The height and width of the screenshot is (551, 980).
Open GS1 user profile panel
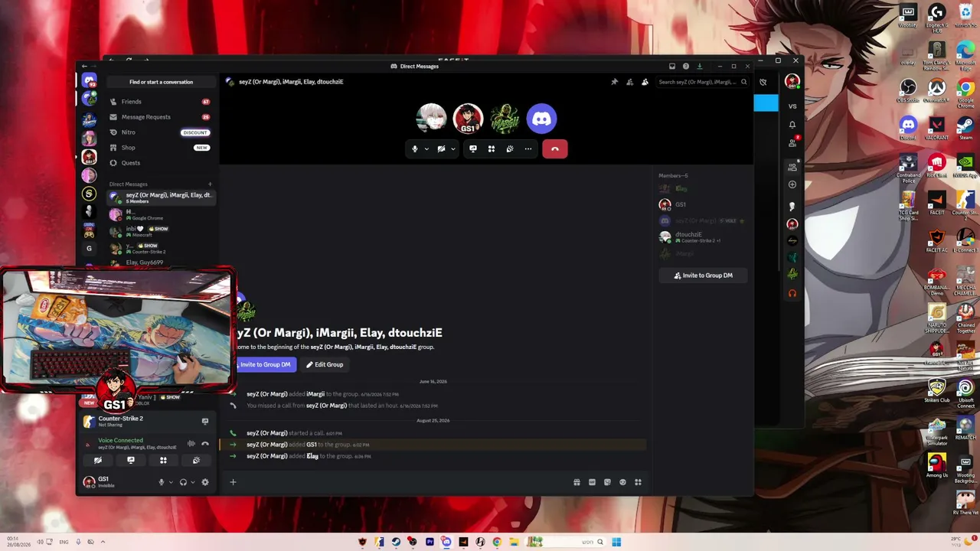pyautogui.click(x=118, y=482)
